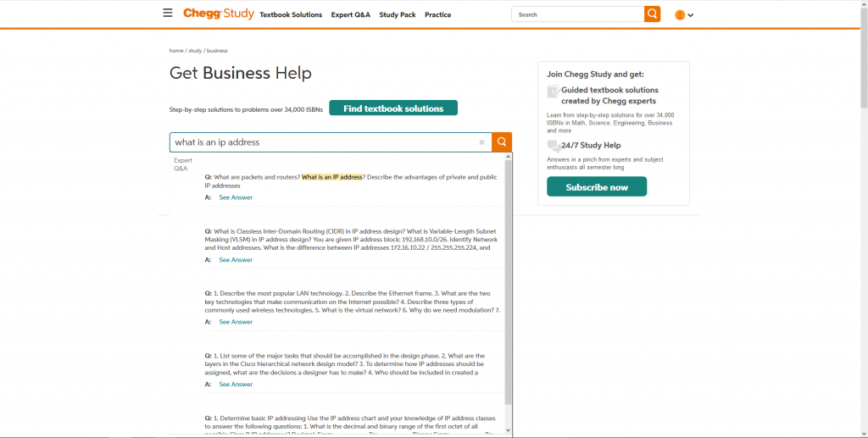See Answer for the packets and routers question
868x438 pixels.
(236, 197)
